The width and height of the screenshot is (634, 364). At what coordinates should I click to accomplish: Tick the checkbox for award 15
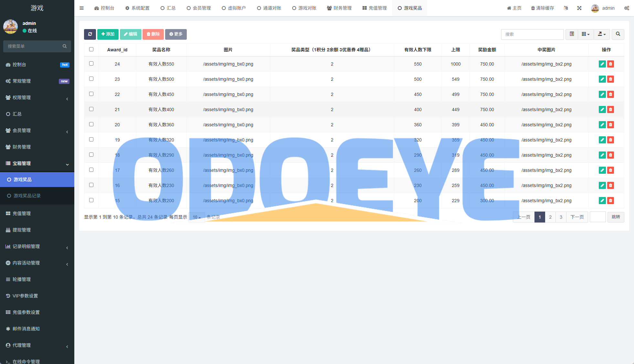[x=91, y=200]
